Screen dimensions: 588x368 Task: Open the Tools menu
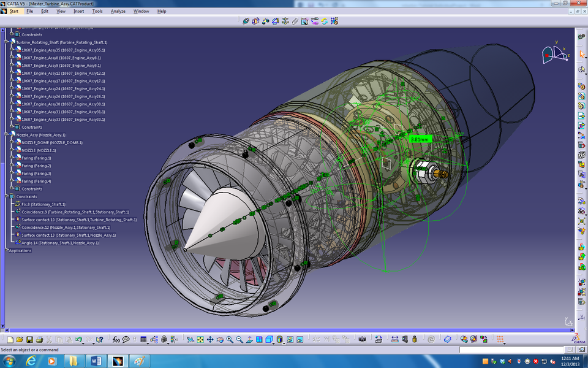[97, 10]
